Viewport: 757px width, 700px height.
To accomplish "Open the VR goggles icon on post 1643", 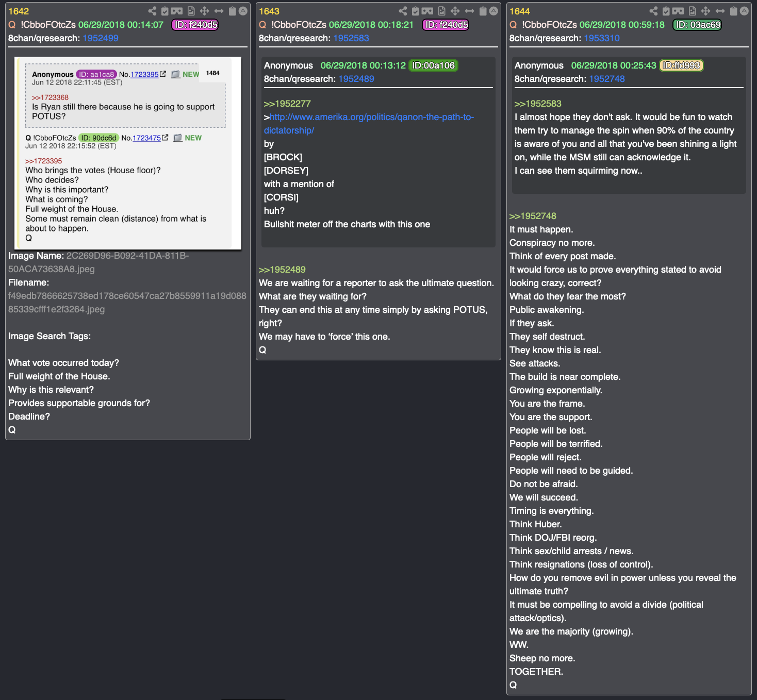I will pos(427,11).
